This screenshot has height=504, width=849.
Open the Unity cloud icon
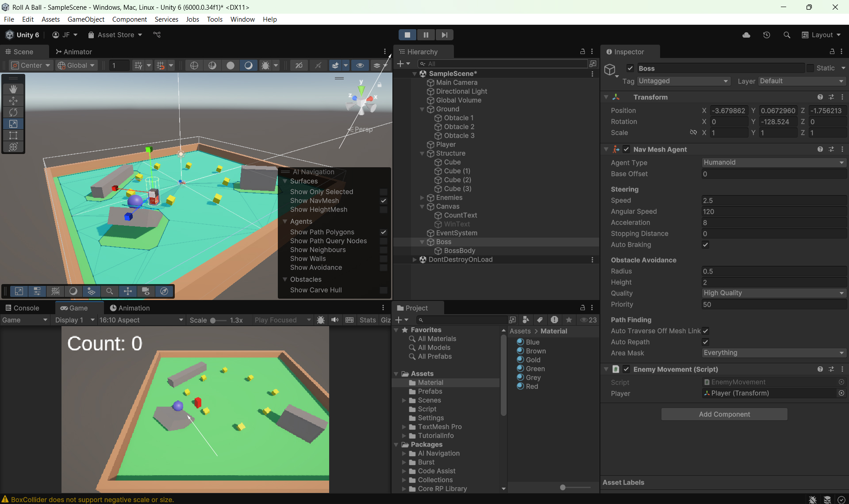pyautogui.click(x=746, y=35)
